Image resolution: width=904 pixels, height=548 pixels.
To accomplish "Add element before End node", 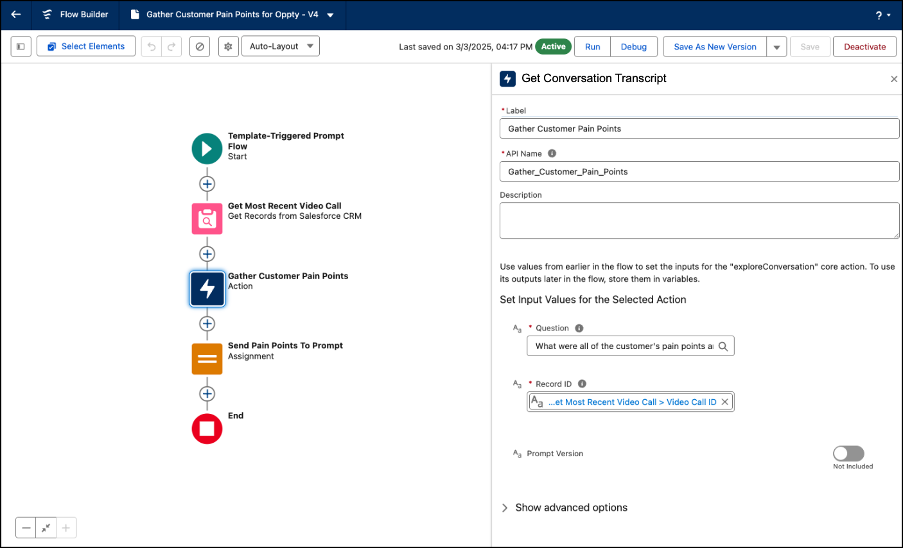I will pyautogui.click(x=207, y=394).
